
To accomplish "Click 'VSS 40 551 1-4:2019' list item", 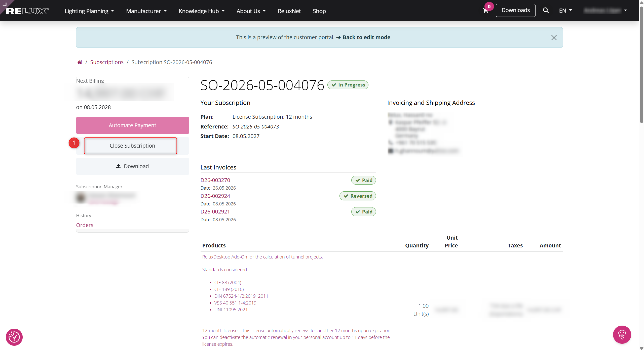I will tap(235, 303).
